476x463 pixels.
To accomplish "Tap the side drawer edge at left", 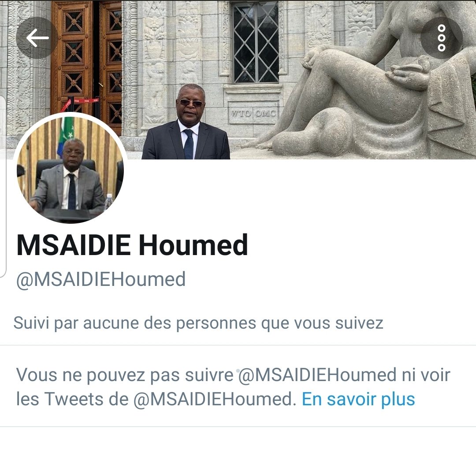I will pos(3,186).
